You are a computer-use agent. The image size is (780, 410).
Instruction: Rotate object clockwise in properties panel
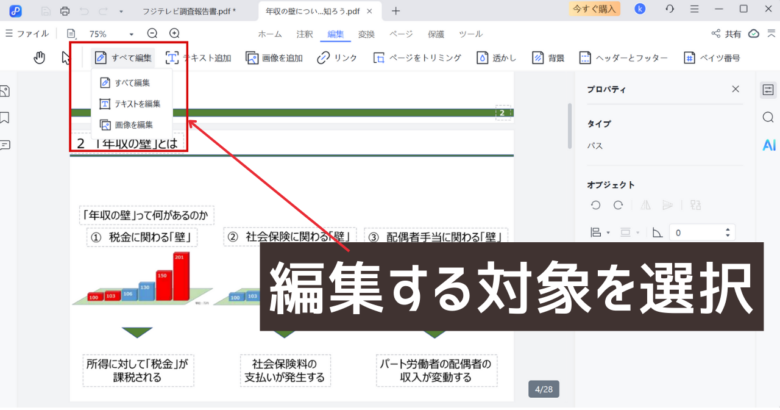pos(618,204)
